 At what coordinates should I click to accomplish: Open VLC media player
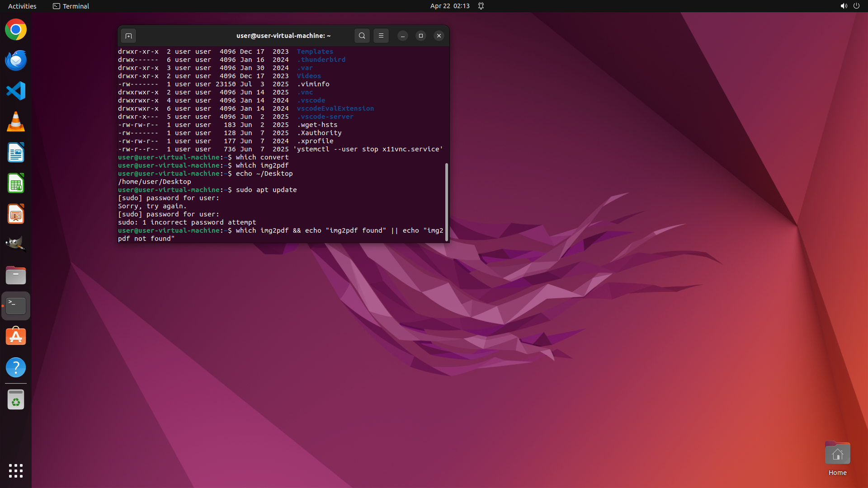[x=16, y=122]
